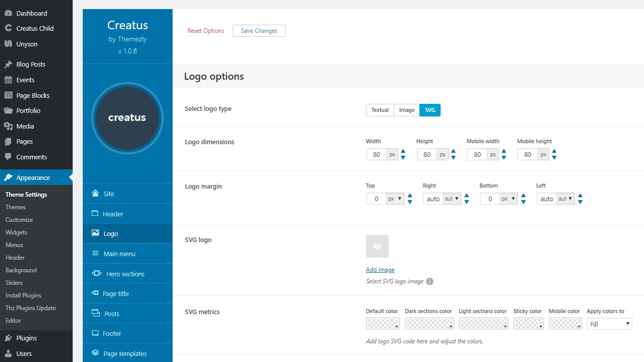The image size is (644, 362).
Task: Open the logo margin Right unit dropdown
Action: (452, 199)
